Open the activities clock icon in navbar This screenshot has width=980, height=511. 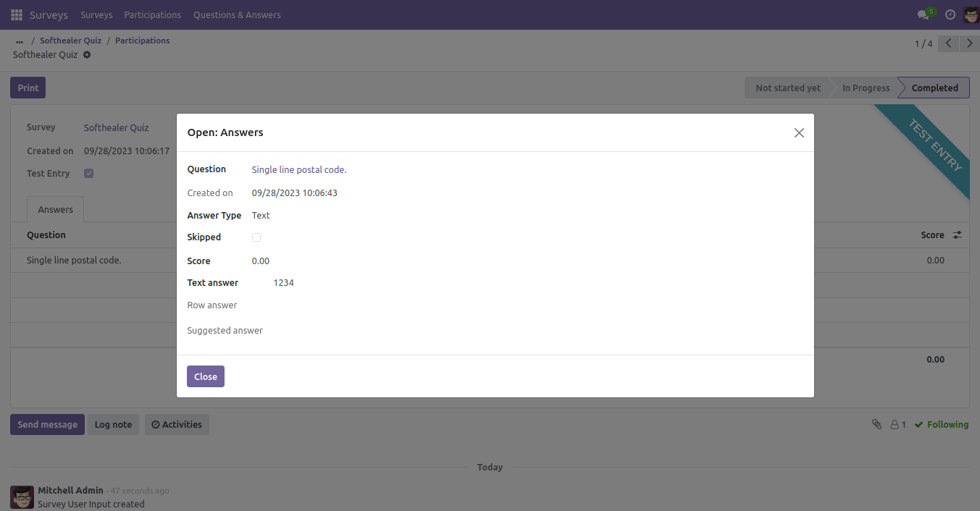950,14
